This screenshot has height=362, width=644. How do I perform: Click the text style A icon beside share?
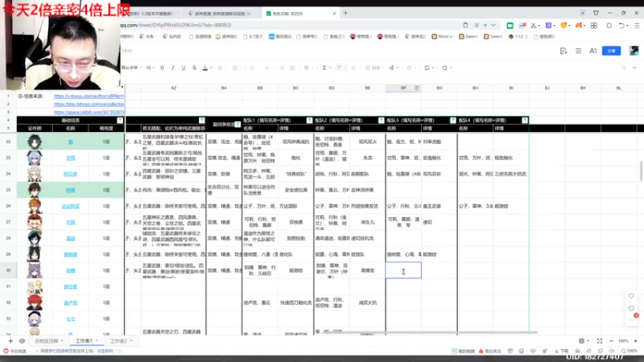[593, 51]
